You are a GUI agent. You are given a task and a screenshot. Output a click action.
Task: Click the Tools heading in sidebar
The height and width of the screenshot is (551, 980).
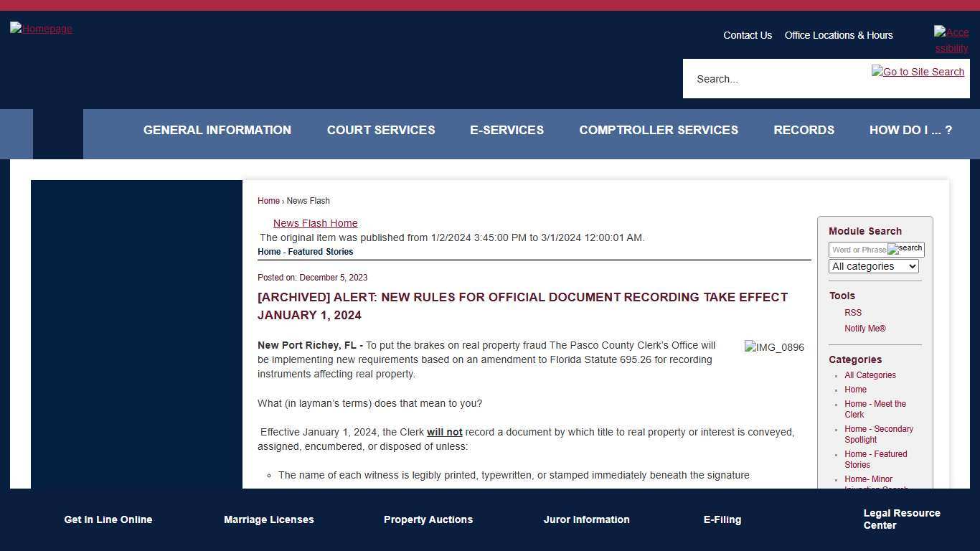842,296
